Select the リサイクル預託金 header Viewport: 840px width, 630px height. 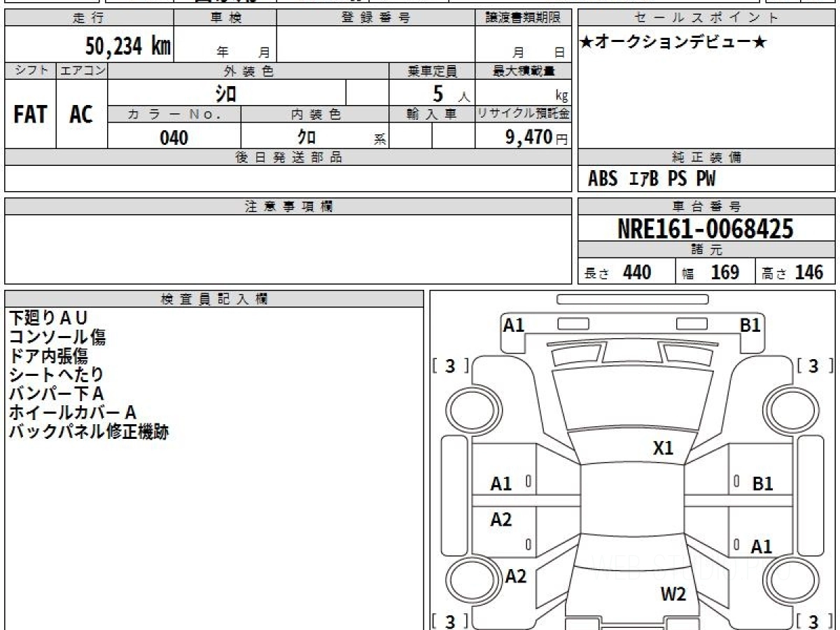523,115
